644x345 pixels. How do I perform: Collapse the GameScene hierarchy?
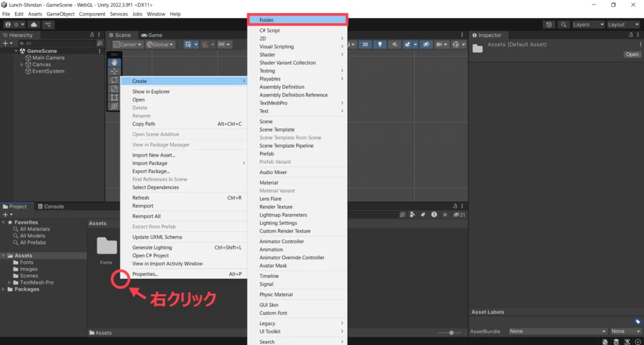[16, 51]
